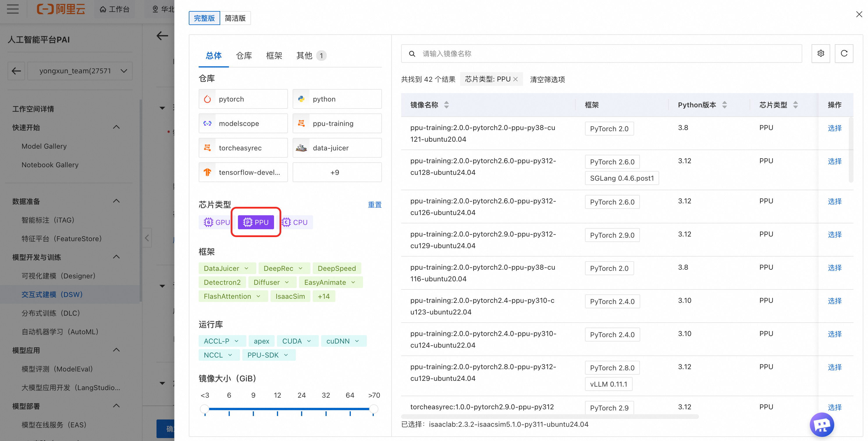Image resolution: width=868 pixels, height=441 pixels.
Task: Click 清空筛选项 to clear filters
Action: 547,79
